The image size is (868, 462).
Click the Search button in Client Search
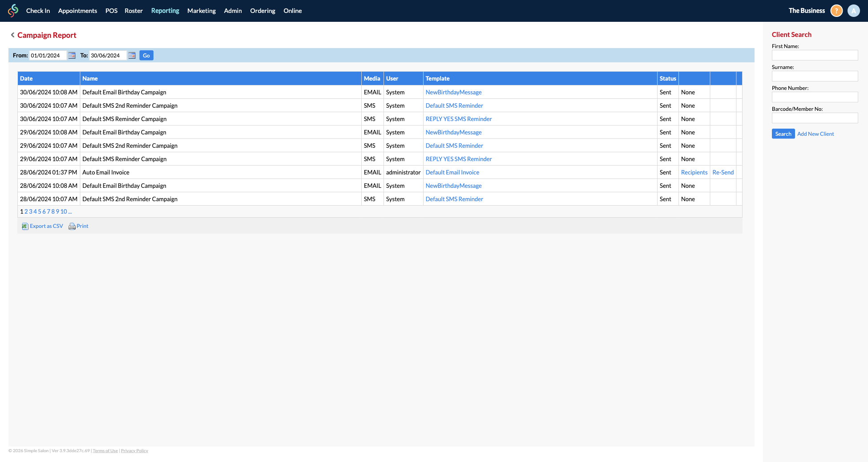pyautogui.click(x=783, y=134)
